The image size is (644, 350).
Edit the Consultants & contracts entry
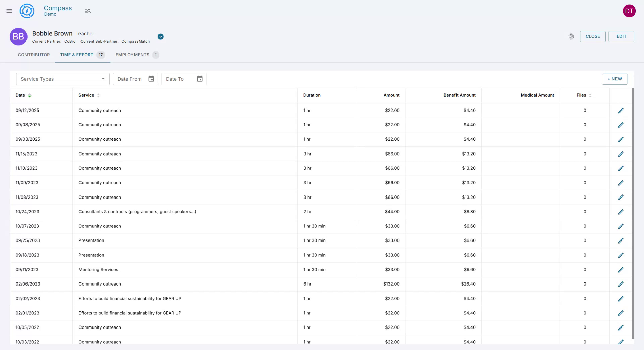(x=621, y=212)
